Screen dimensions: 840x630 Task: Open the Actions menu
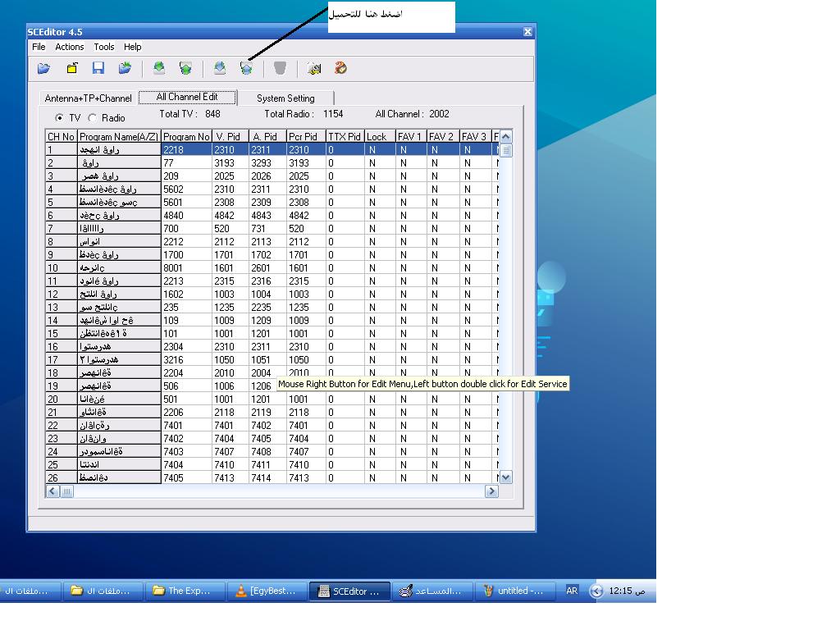click(x=70, y=47)
